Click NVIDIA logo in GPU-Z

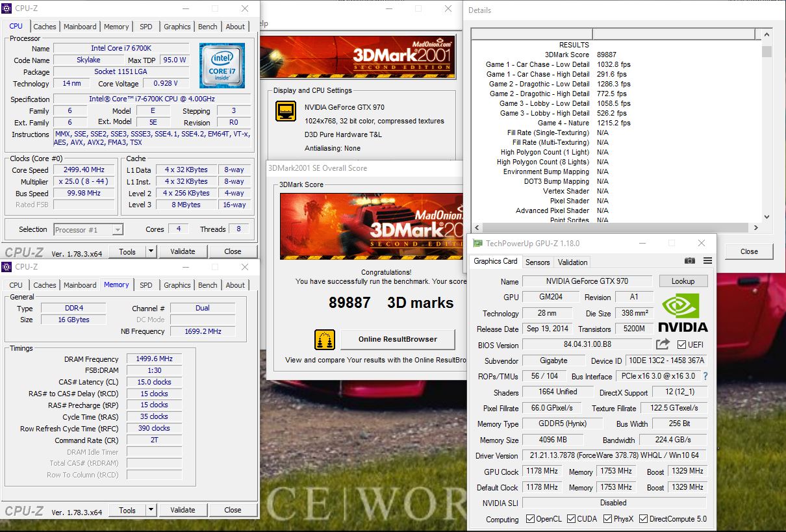coord(683,312)
